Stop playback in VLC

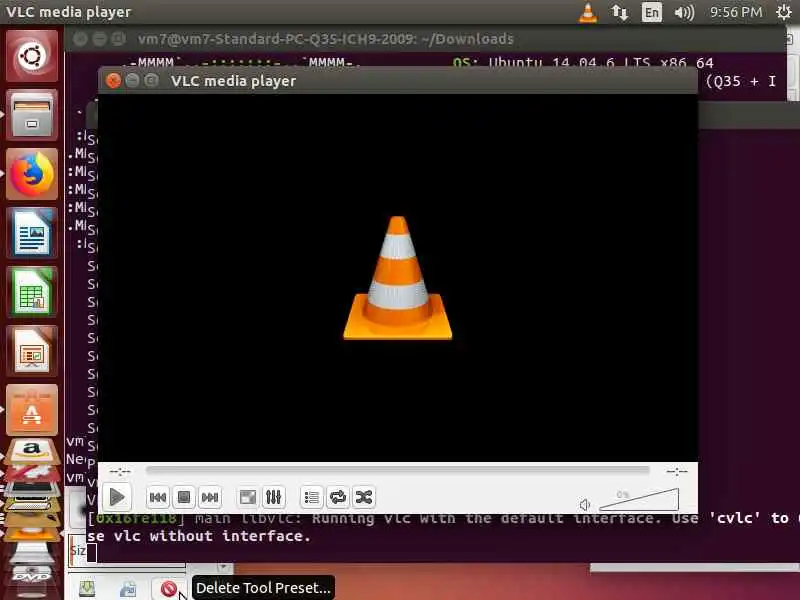tap(184, 497)
